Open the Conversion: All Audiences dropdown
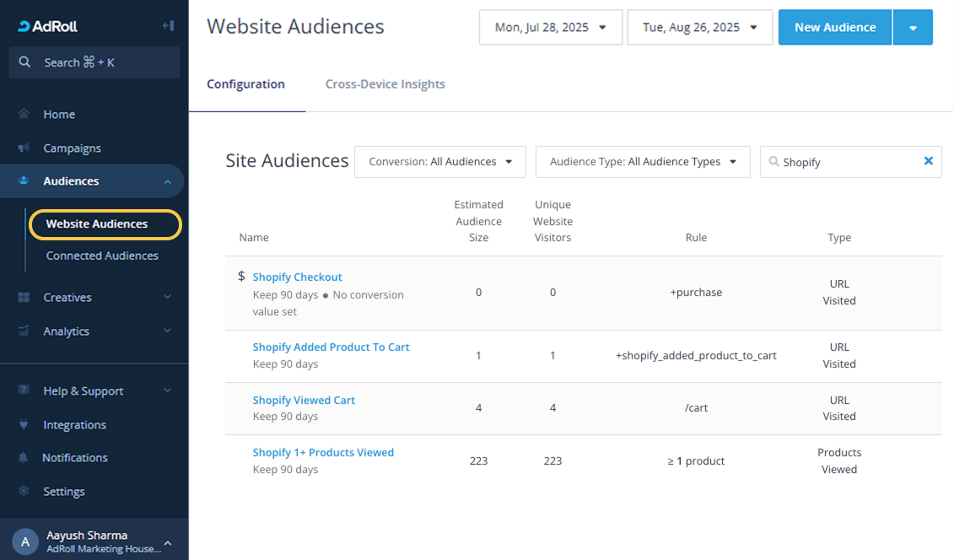 440,162
